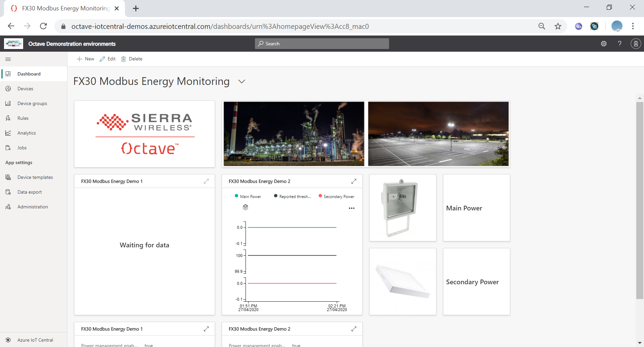
Task: Click the floodlight lamp image tile
Action: point(403,208)
